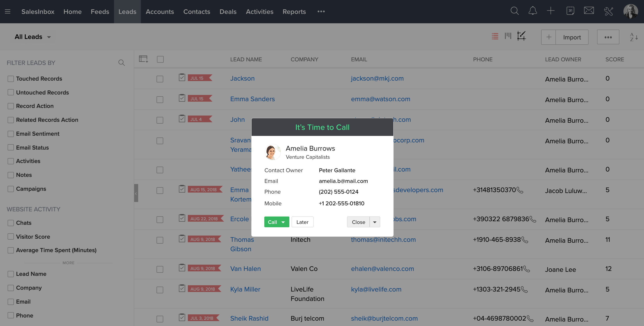Click the Later button in popup
This screenshot has height=326, width=644.
tap(302, 222)
